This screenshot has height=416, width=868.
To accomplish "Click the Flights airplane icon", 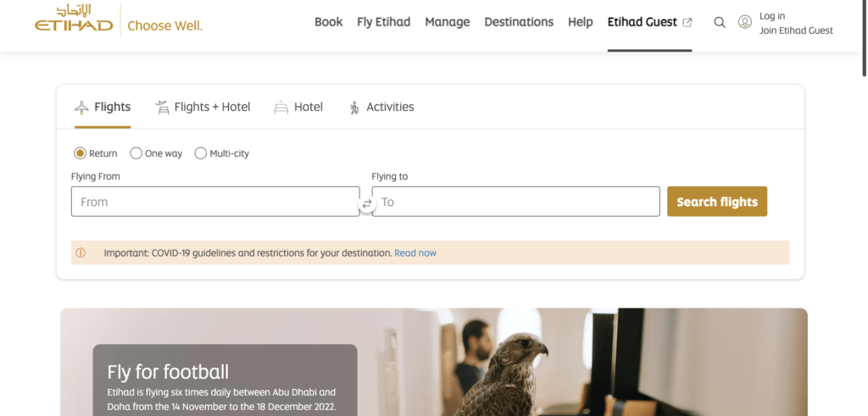I will pyautogui.click(x=81, y=108).
